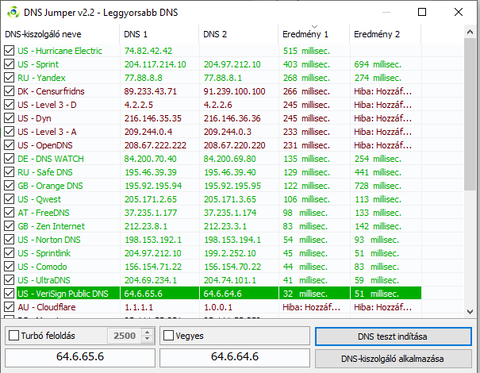Increase the Turbó timeout spinner value
The image size is (480, 373).
pyautogui.click(x=147, y=332)
